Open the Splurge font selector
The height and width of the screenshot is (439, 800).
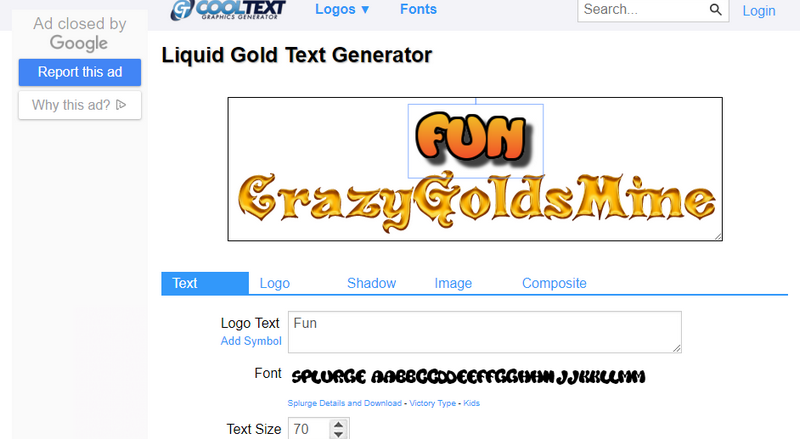coord(468,377)
